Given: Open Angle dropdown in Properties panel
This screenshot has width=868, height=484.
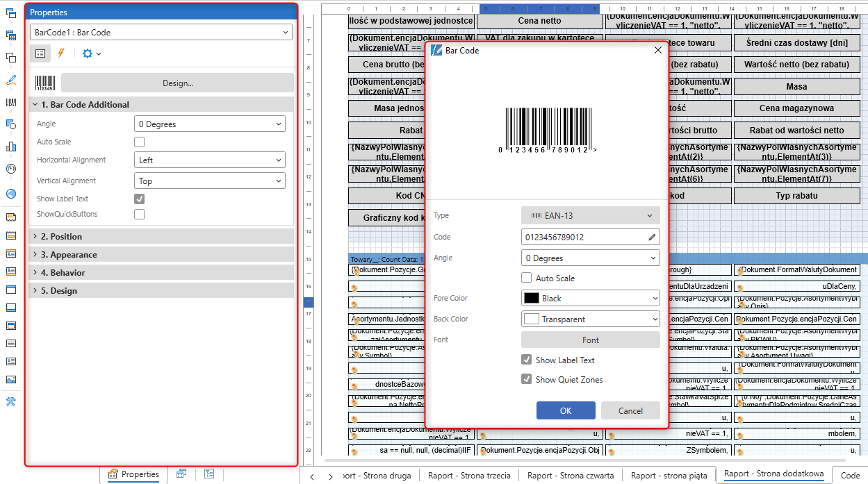Looking at the screenshot, I should point(210,124).
